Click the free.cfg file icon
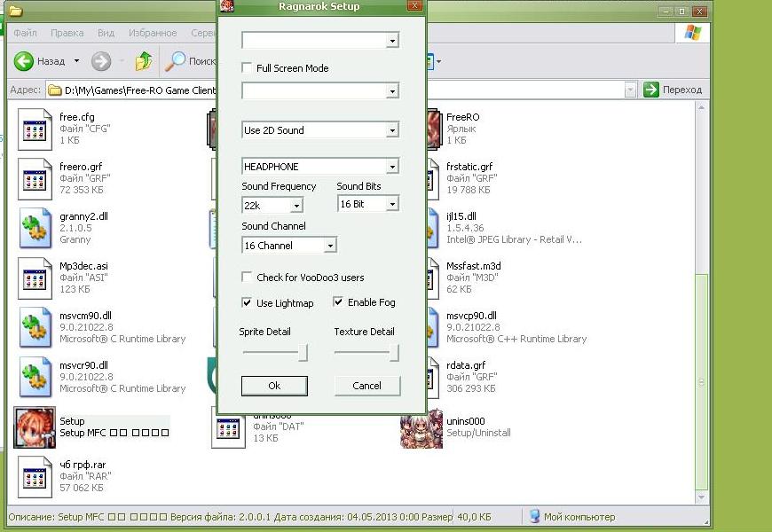Image resolution: width=772 pixels, height=532 pixels. pyautogui.click(x=35, y=129)
